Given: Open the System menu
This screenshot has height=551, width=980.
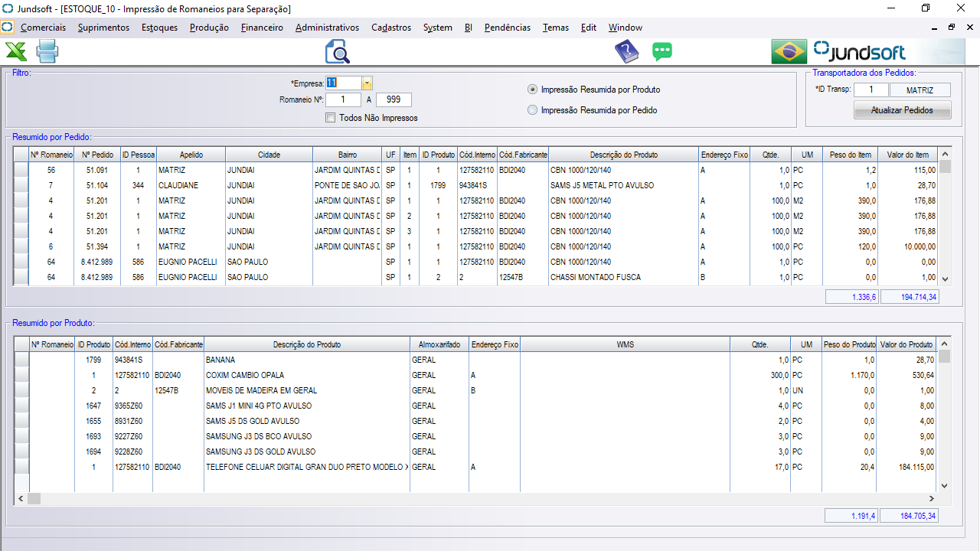Looking at the screenshot, I should [x=437, y=28].
